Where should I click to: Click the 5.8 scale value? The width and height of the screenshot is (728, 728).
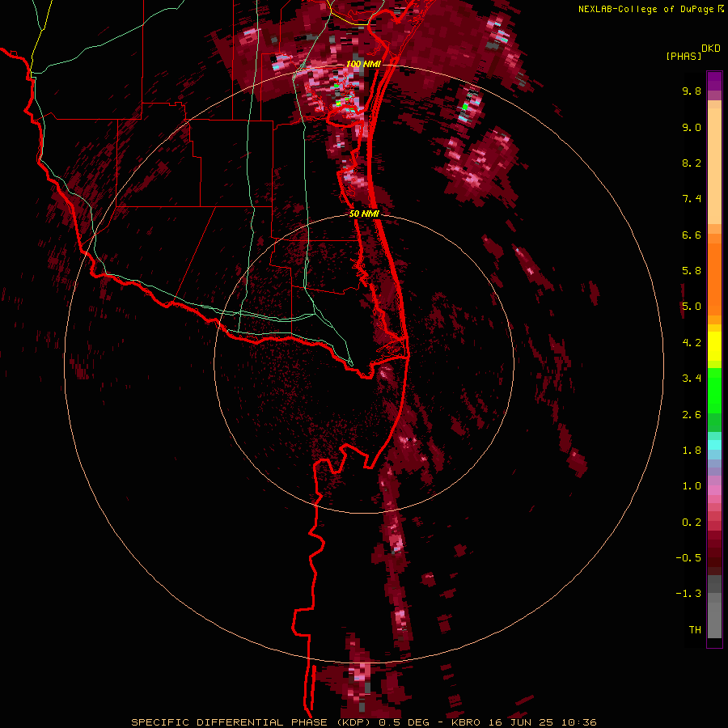[692, 271]
